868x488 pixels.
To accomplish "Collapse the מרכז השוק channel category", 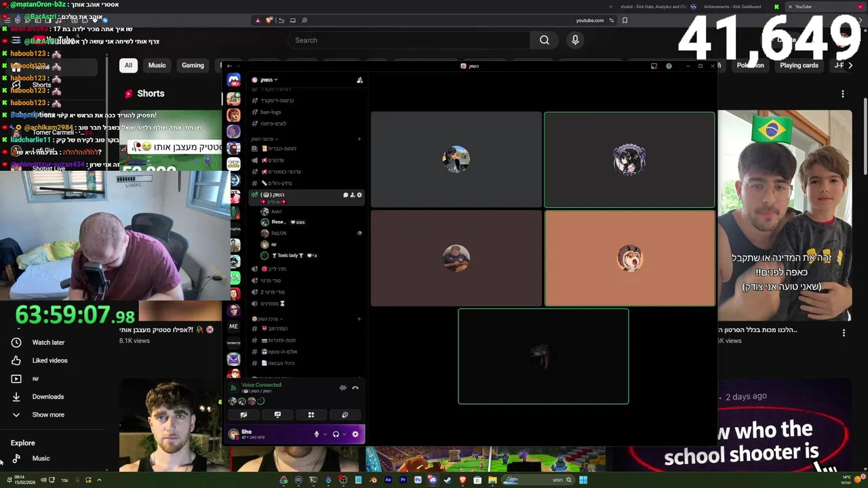I will tap(267, 319).
